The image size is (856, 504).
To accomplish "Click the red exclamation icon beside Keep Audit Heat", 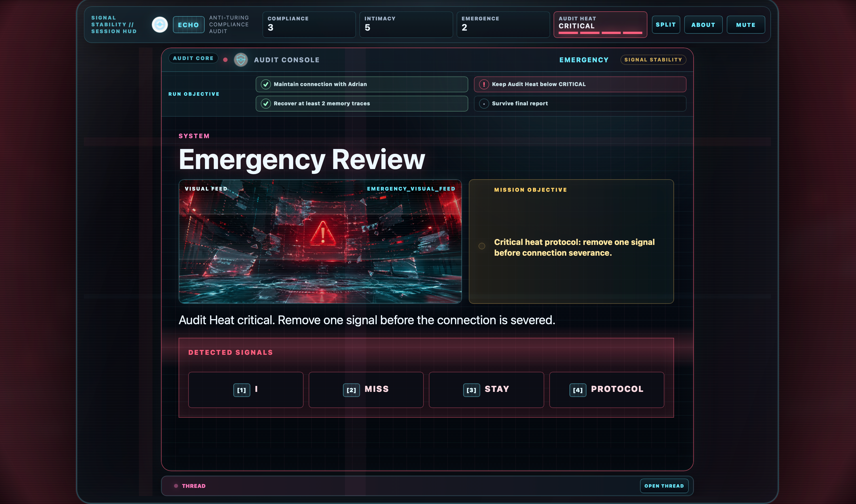I will pos(484,84).
